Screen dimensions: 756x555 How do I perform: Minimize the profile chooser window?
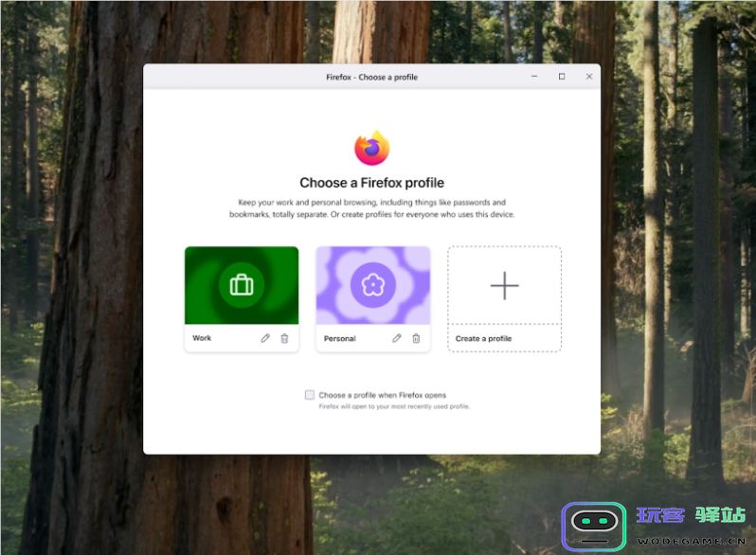tap(534, 77)
